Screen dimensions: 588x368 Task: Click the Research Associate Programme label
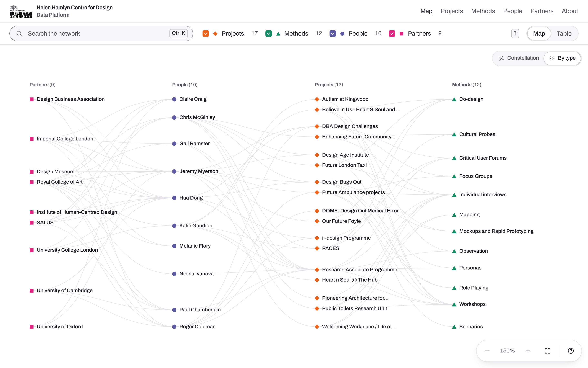point(359,270)
